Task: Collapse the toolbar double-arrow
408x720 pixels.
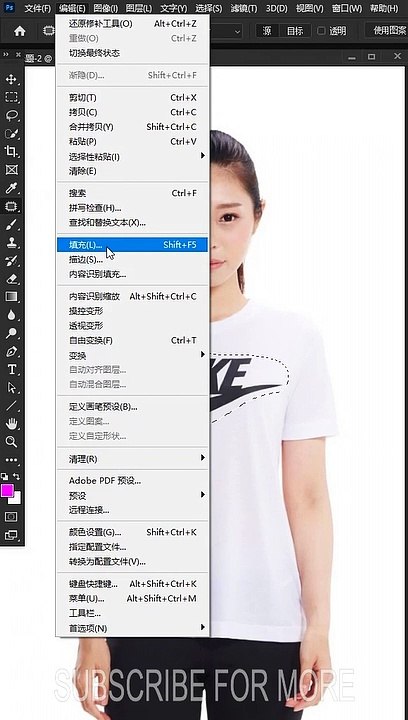Action: tap(6, 54)
